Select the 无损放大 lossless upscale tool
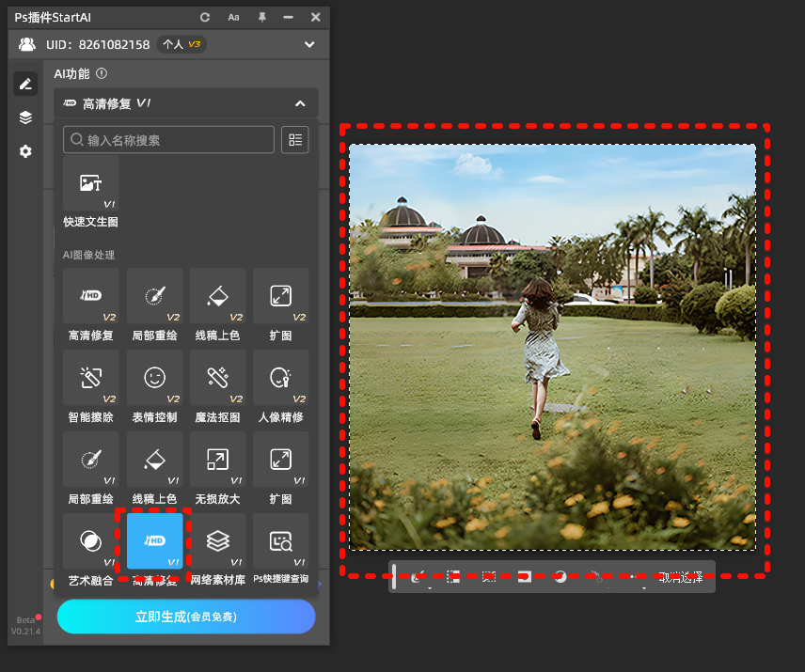The height and width of the screenshot is (672, 805). [217, 460]
